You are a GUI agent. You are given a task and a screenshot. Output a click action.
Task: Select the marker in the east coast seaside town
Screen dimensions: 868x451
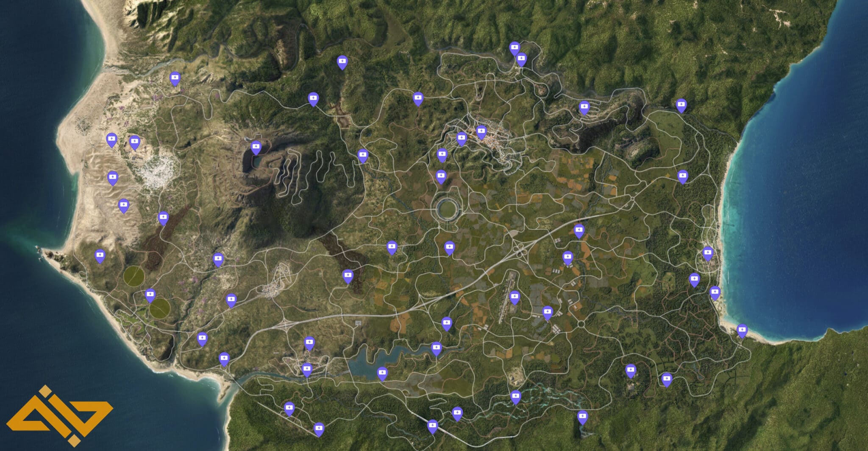pyautogui.click(x=708, y=254)
